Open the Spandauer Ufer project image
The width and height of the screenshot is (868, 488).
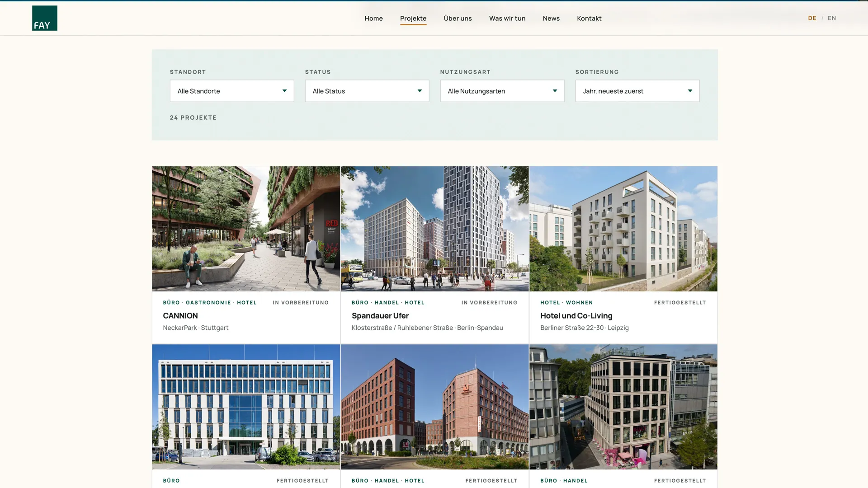(434, 229)
